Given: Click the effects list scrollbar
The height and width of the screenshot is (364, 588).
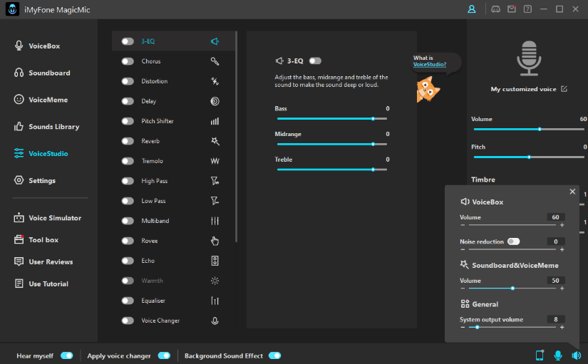Looking at the screenshot, I should click(236, 137).
